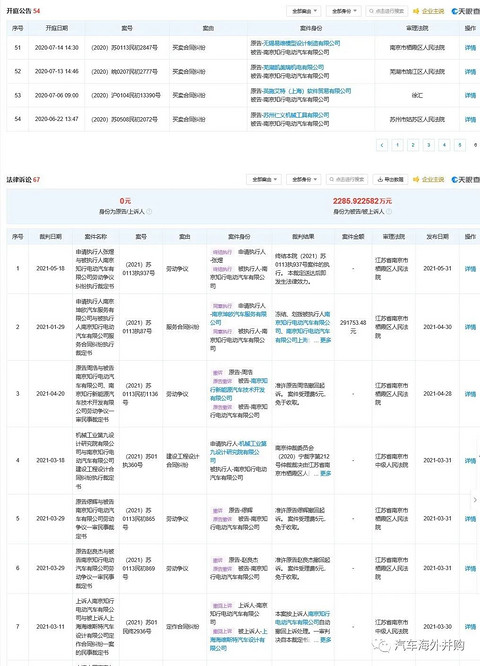Screen dimensions: 480x666
Task: Open 详情 for lawsuit row 4
Action: [470, 461]
